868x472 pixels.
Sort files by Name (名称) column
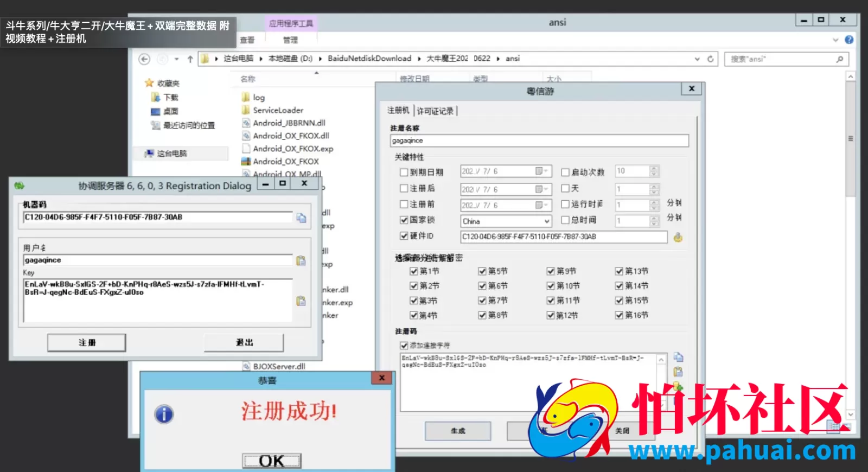click(x=248, y=79)
